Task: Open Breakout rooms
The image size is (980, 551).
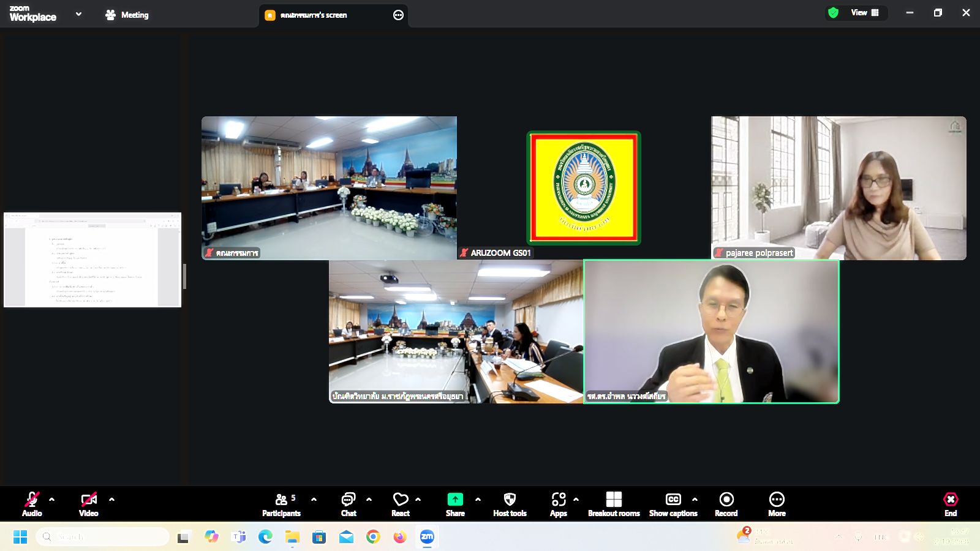Action: pyautogui.click(x=614, y=504)
